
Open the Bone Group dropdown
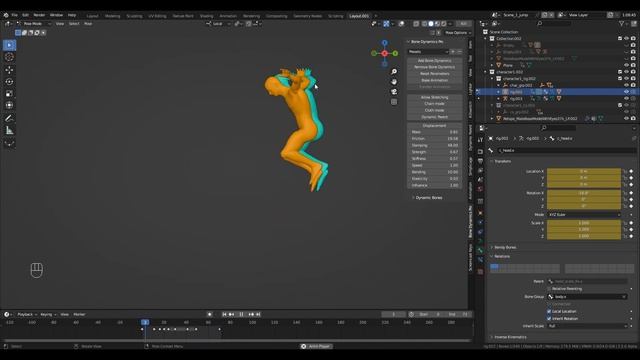click(x=587, y=297)
